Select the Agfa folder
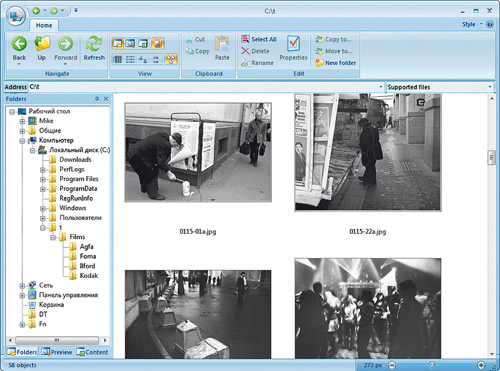The image size is (500, 371). (86, 247)
